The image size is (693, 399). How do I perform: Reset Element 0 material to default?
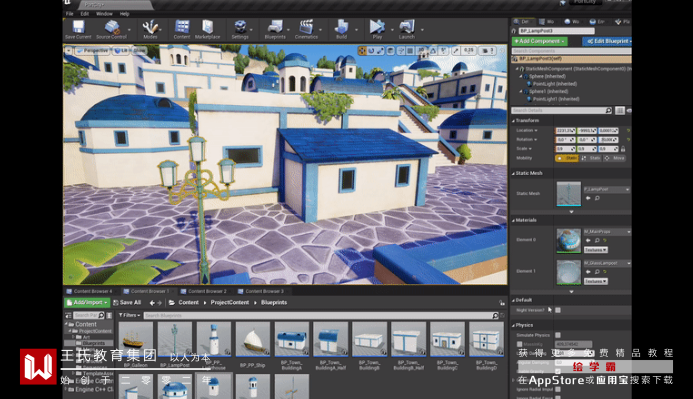click(605, 240)
